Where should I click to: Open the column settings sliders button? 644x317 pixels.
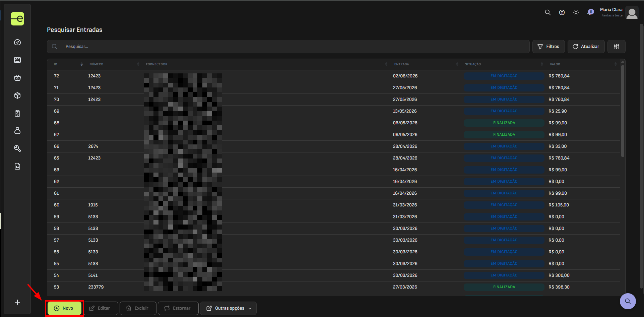617,47
